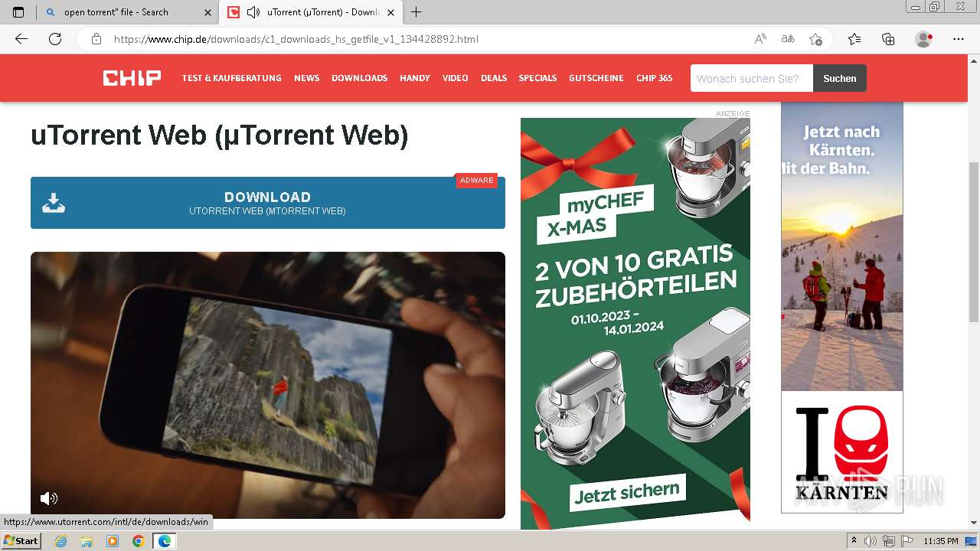Launch Chrome from taskbar
The height and width of the screenshot is (551, 980).
coord(138,541)
